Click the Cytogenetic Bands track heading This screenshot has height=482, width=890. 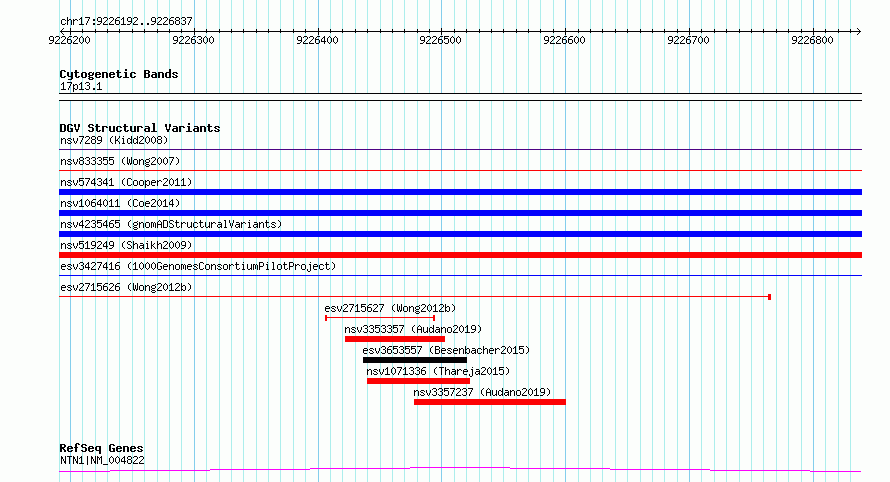(x=119, y=74)
